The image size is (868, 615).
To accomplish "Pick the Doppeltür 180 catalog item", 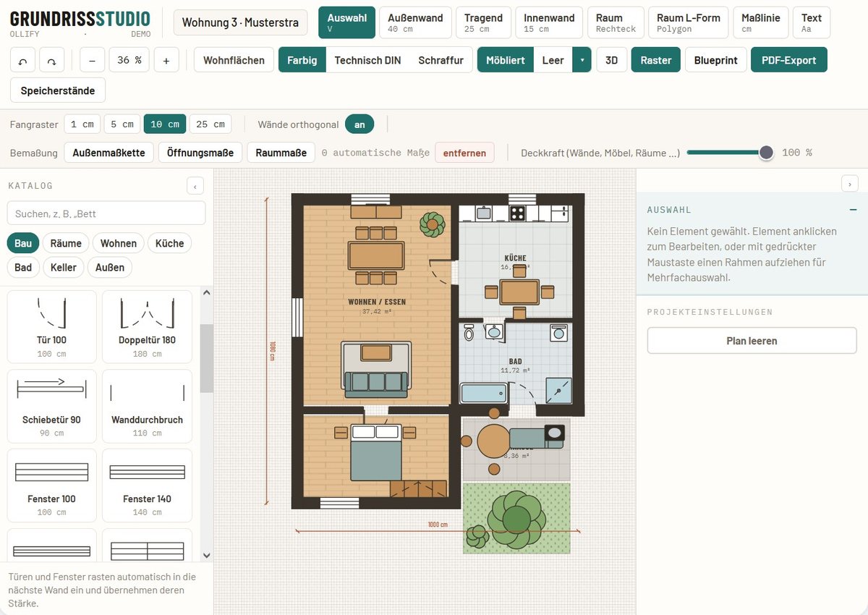I will point(147,326).
